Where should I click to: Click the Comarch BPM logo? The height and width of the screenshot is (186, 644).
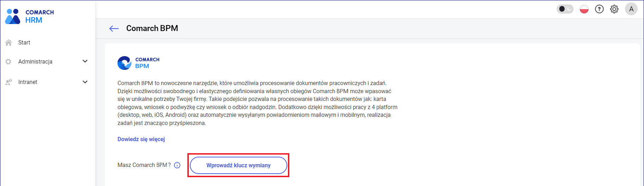click(x=138, y=63)
